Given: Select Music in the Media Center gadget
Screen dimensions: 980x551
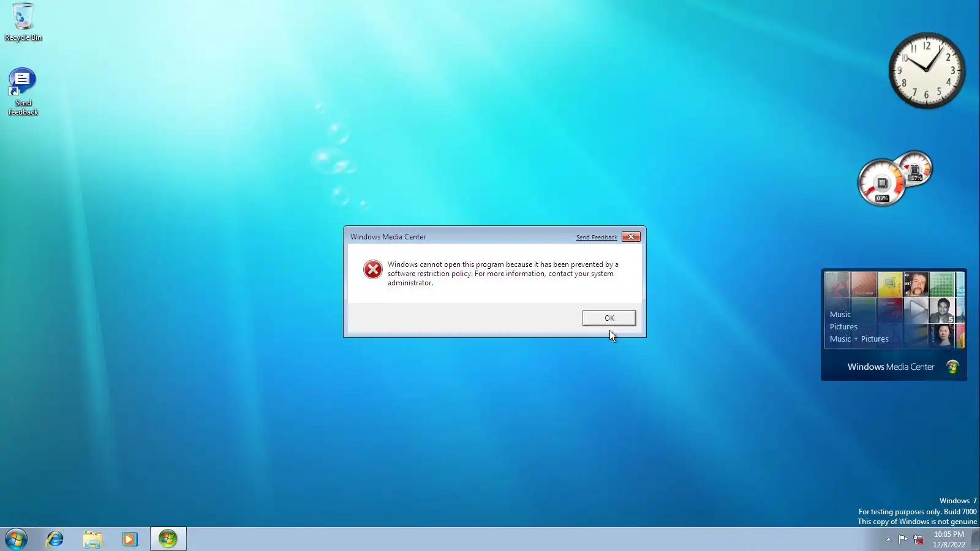Looking at the screenshot, I should tap(840, 314).
